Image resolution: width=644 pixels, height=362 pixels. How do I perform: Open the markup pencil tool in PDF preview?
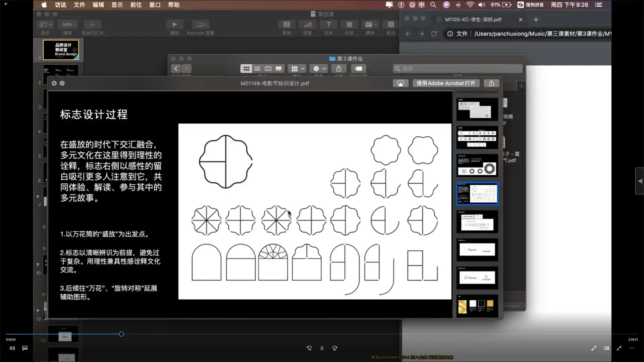pos(400,83)
